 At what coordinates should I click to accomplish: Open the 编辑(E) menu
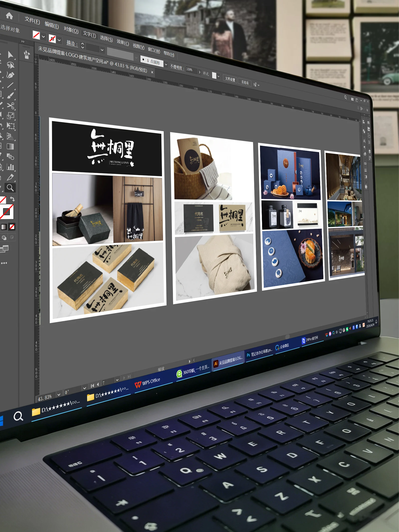pyautogui.click(x=52, y=25)
